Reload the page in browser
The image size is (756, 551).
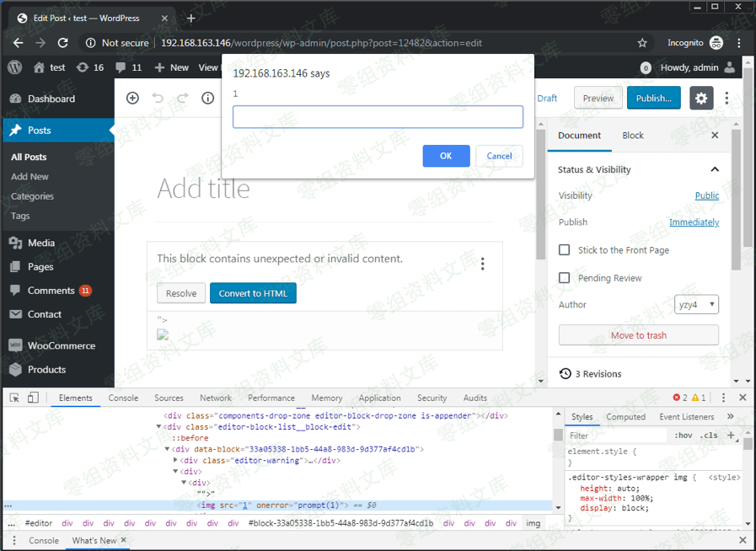point(62,43)
